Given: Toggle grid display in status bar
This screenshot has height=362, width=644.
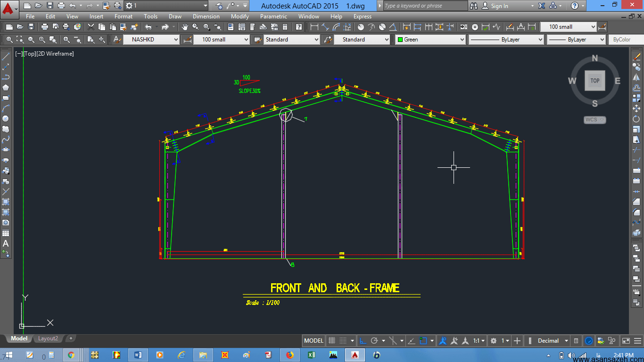Looking at the screenshot, I should [x=332, y=341].
